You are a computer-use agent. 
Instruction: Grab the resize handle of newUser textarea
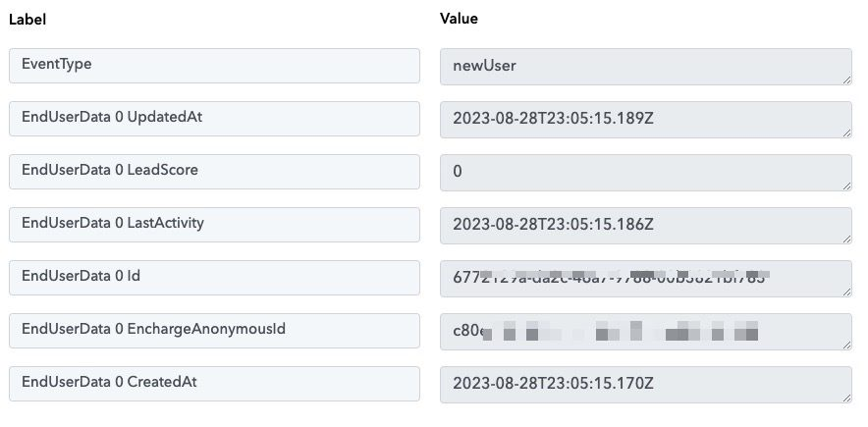(846, 80)
